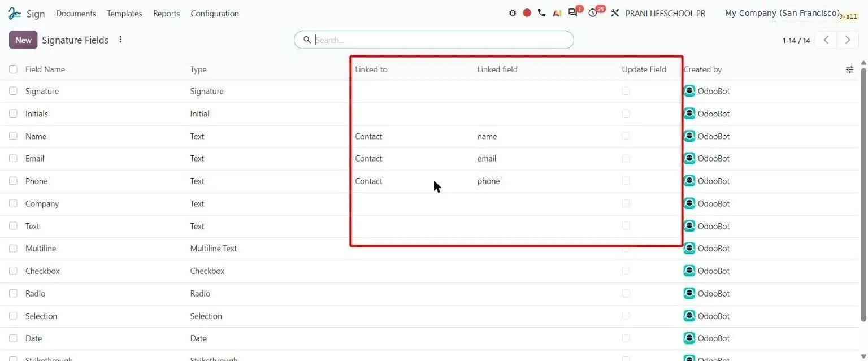The width and height of the screenshot is (868, 361).
Task: Sort by Linked field column header
Action: click(x=497, y=69)
